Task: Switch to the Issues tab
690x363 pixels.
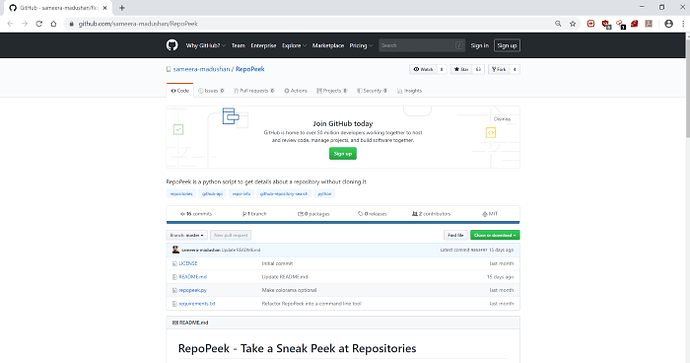Action: tap(211, 91)
